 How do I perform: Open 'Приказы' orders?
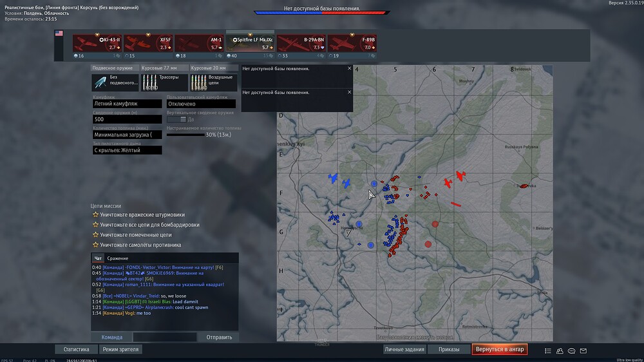click(x=449, y=349)
